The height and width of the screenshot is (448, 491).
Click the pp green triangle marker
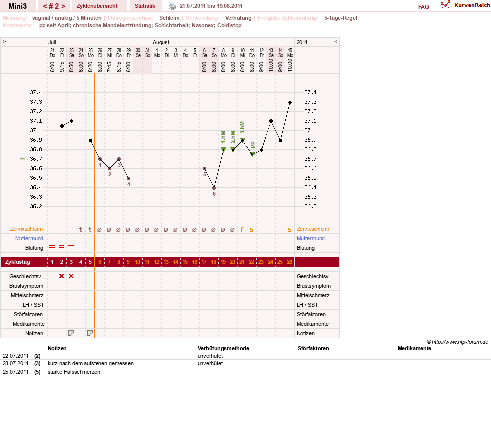point(252,154)
